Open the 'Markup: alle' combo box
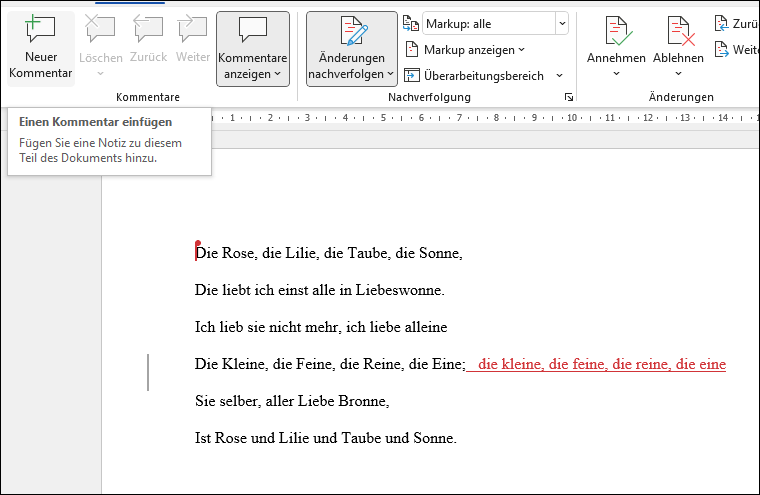This screenshot has height=495, width=760. (495, 24)
